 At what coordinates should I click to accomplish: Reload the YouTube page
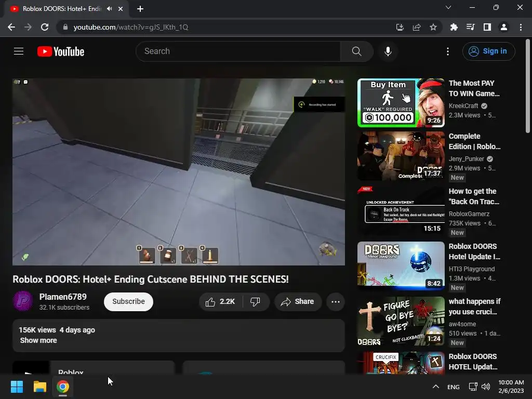click(x=45, y=27)
